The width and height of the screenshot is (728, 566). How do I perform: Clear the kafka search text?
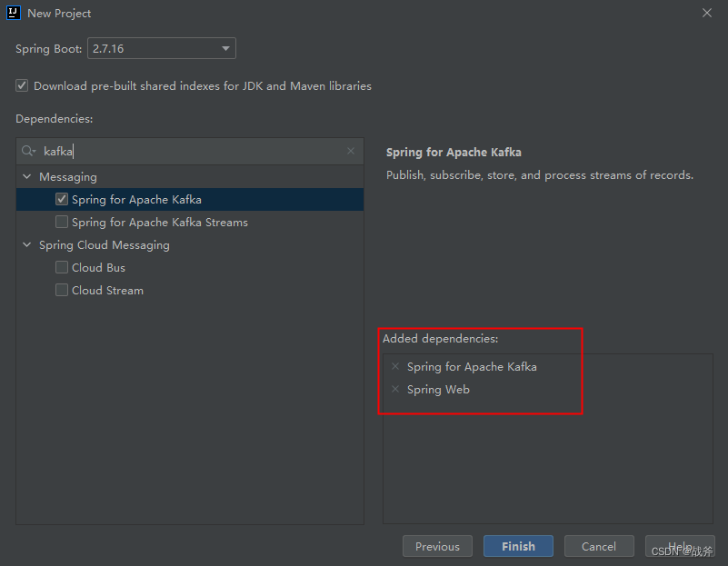click(351, 151)
